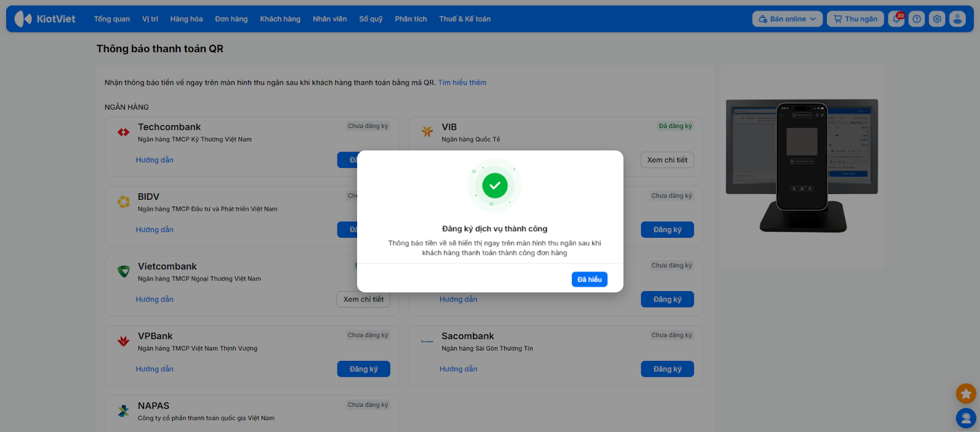Click the Vietcombank logo icon

tap(124, 271)
